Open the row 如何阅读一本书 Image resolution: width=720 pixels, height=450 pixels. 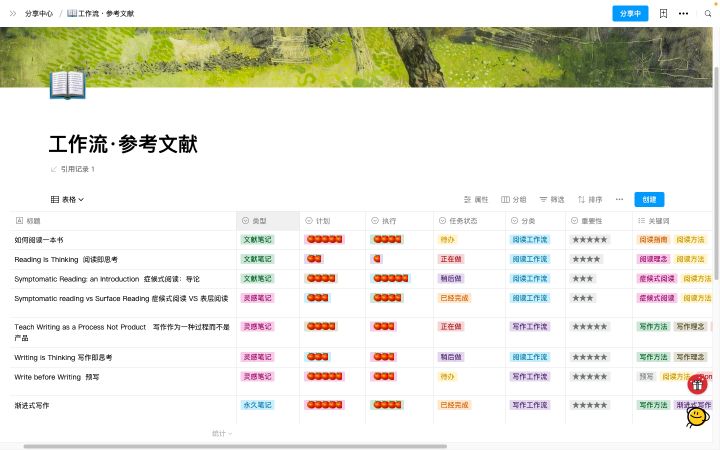pyautogui.click(x=39, y=240)
